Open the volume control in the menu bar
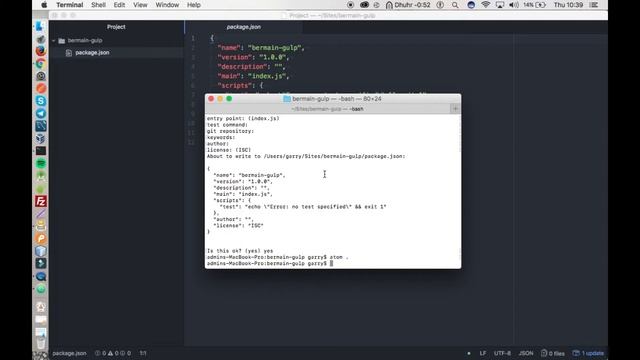Screen dimensions: 640x360 (x=514, y=5)
